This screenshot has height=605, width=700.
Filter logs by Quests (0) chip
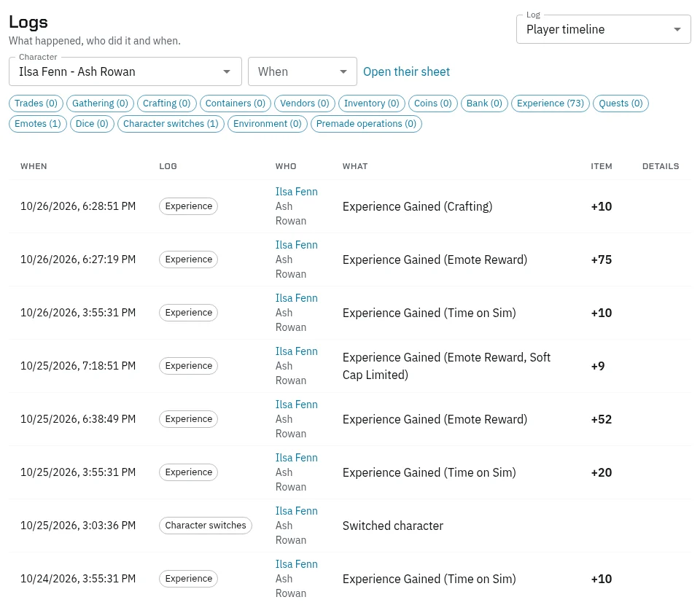pyautogui.click(x=621, y=104)
